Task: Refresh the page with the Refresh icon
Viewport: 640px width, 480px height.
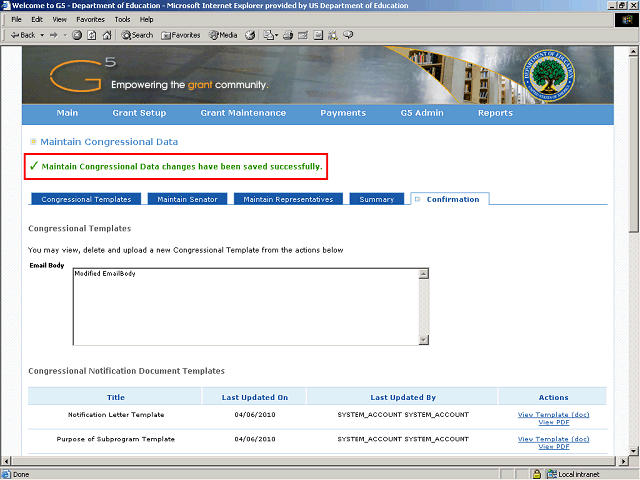Action: (92, 35)
